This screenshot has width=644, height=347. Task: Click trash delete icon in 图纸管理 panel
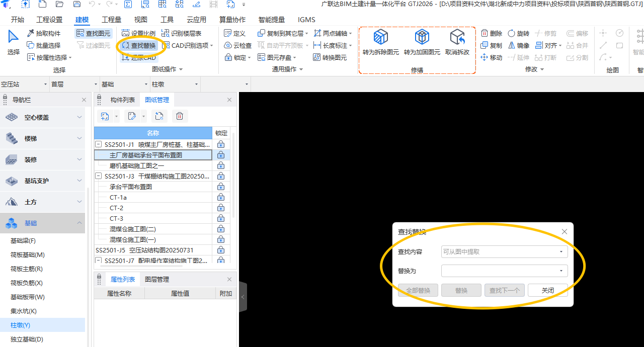[180, 116]
